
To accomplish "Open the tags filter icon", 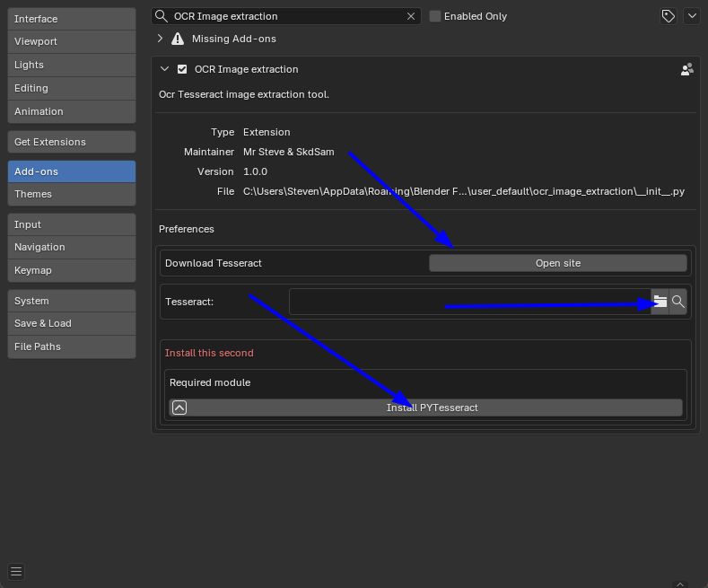I will tap(668, 16).
